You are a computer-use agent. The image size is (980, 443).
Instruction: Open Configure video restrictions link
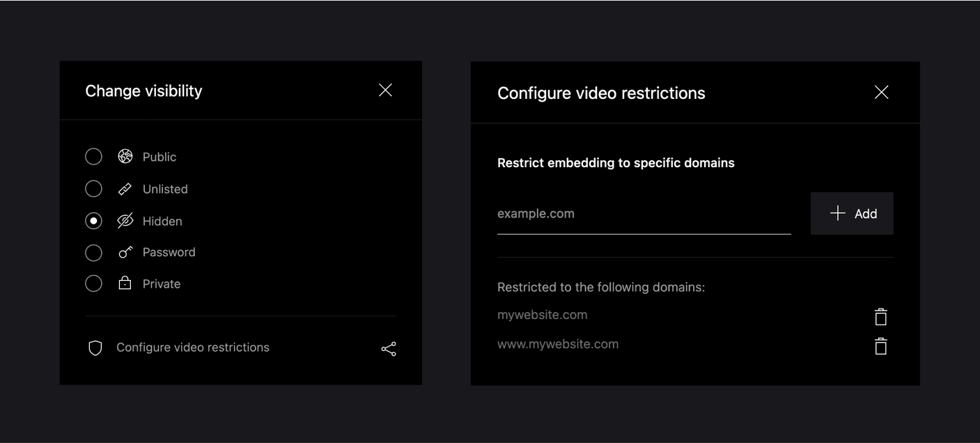coord(192,348)
